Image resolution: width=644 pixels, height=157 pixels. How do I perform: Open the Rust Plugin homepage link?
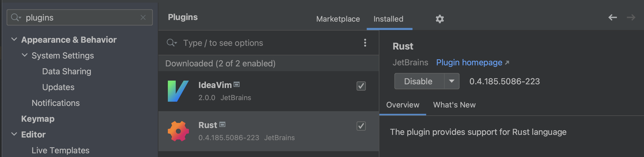469,62
